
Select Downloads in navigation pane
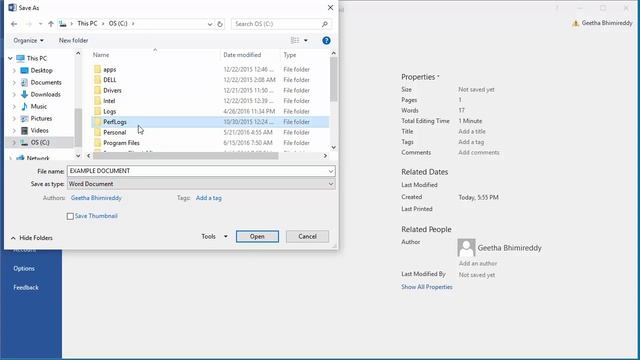[x=45, y=94]
